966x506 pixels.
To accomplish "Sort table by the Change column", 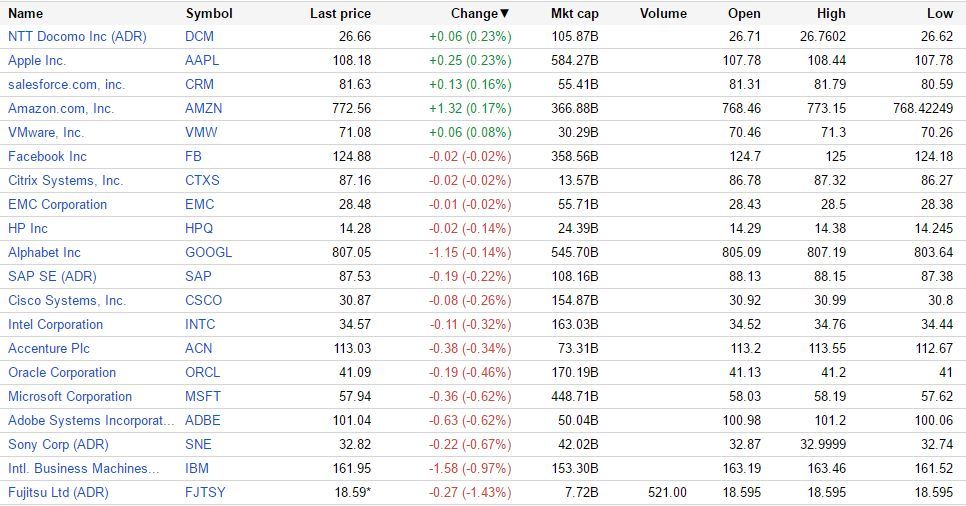I will (x=478, y=13).
